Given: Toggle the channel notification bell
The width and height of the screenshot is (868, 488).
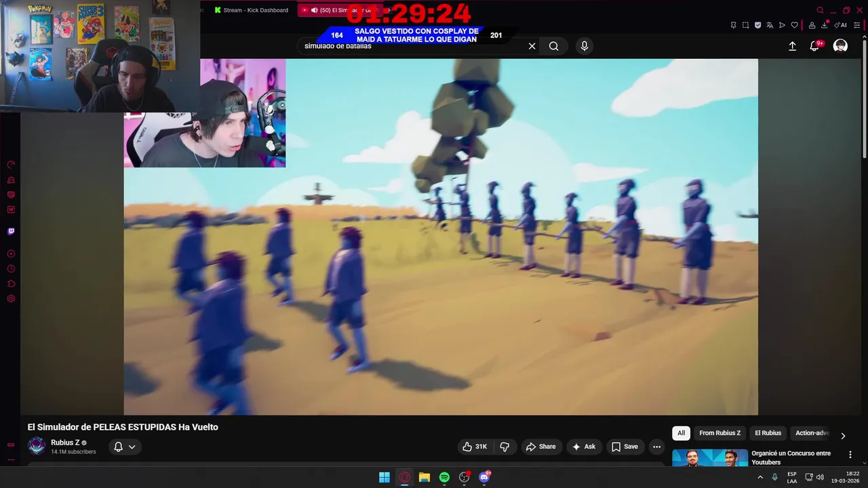Looking at the screenshot, I should point(118,447).
